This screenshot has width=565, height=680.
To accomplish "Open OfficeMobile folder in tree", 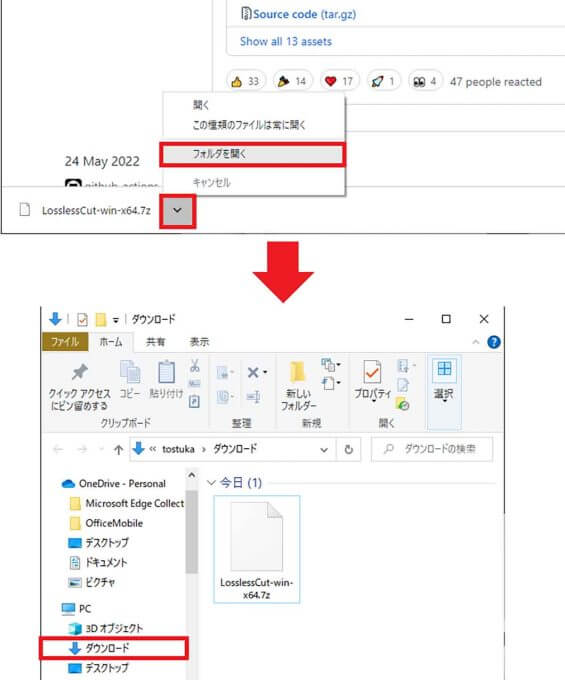I will pyautogui.click(x=114, y=523).
